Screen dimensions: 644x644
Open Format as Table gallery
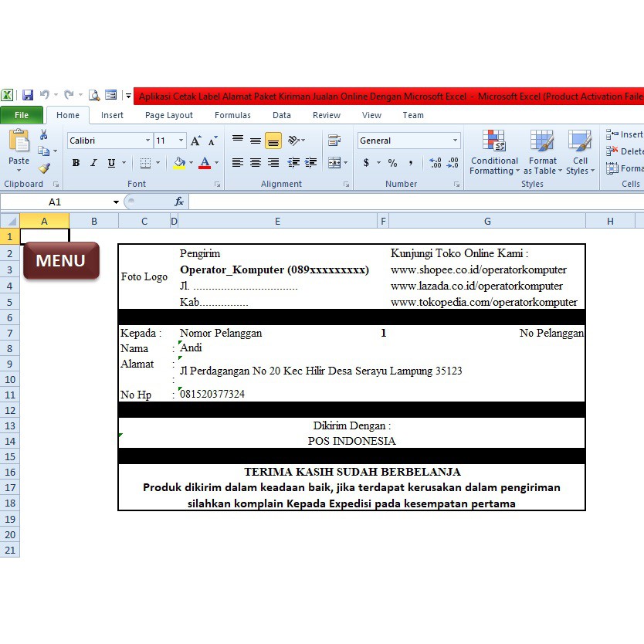(542, 152)
